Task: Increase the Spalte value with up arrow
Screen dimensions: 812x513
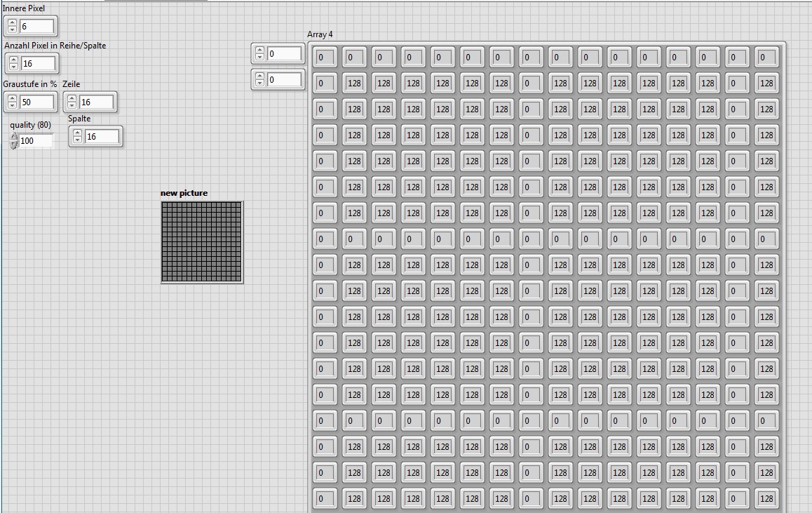Action: 78,133
